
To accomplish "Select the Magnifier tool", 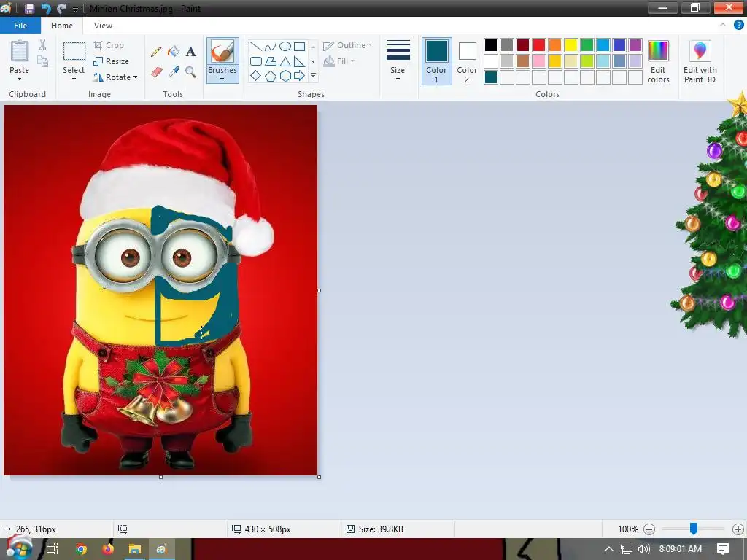I will pyautogui.click(x=190, y=72).
